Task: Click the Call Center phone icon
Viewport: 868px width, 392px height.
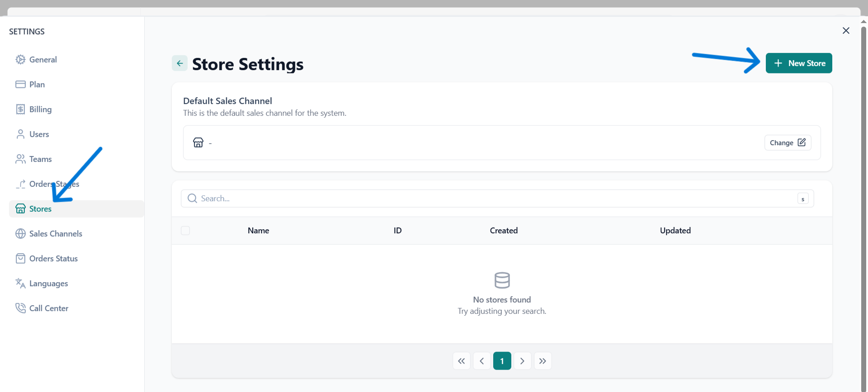Action: pos(20,308)
